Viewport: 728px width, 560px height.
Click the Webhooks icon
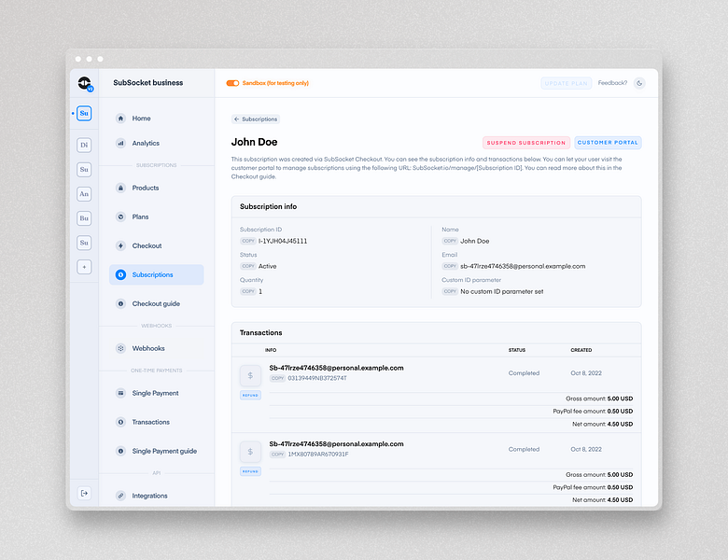[120, 348]
